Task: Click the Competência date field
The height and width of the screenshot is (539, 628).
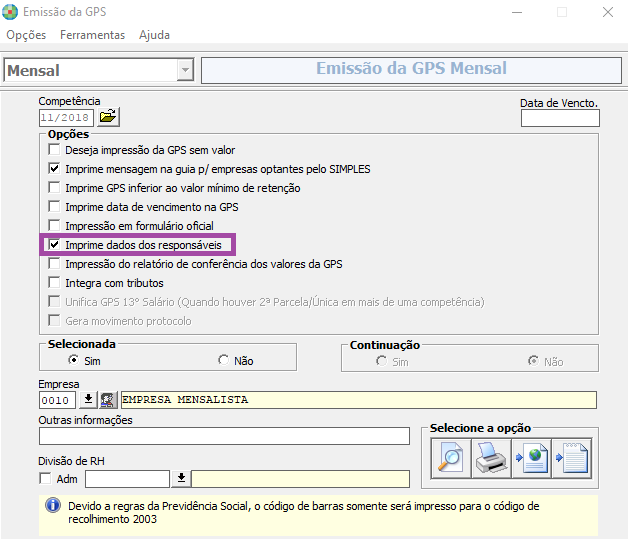Action: pyautogui.click(x=66, y=117)
